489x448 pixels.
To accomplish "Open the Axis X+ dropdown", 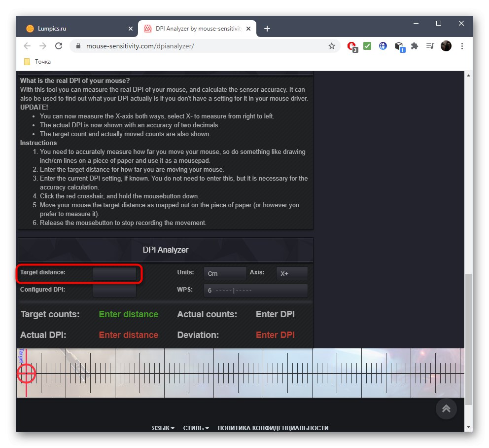I will [292, 273].
